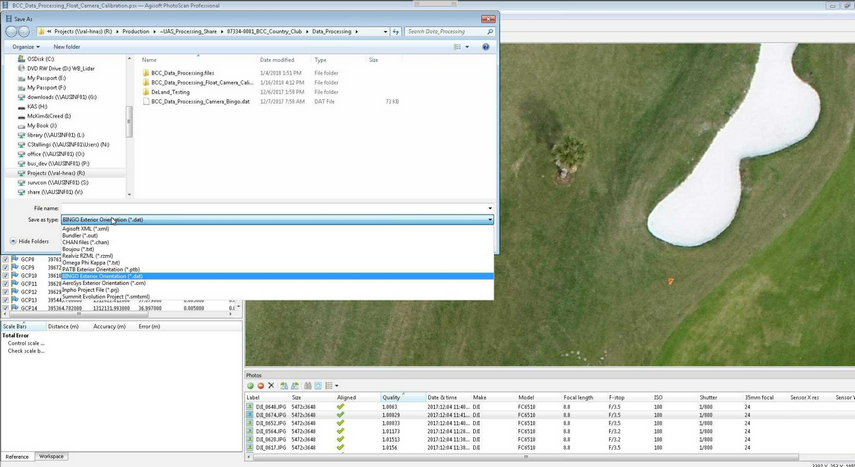Toggle GCP13 checkbox

click(5, 300)
